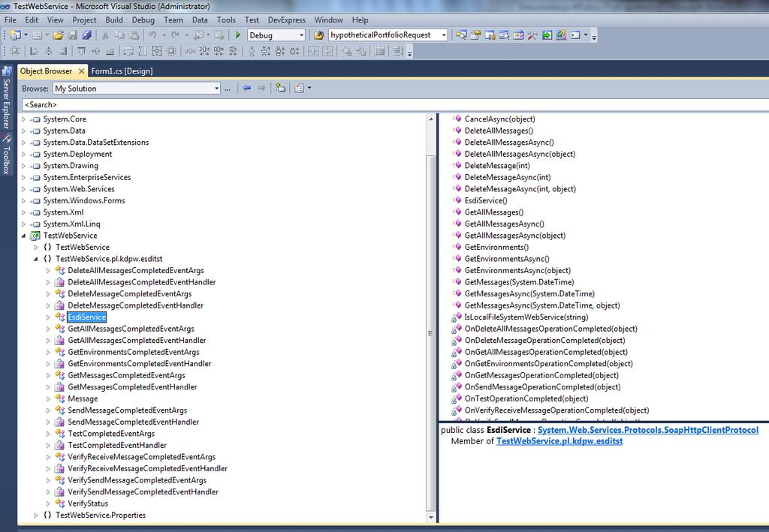Click the Save All icon
The width and height of the screenshot is (769, 532).
87,35
